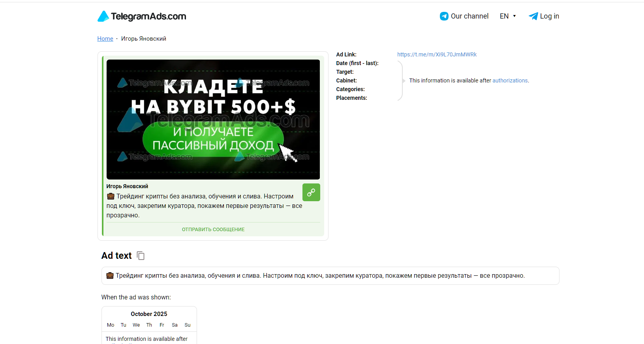Open the EN language dropdown
644x344 pixels.
click(x=508, y=16)
